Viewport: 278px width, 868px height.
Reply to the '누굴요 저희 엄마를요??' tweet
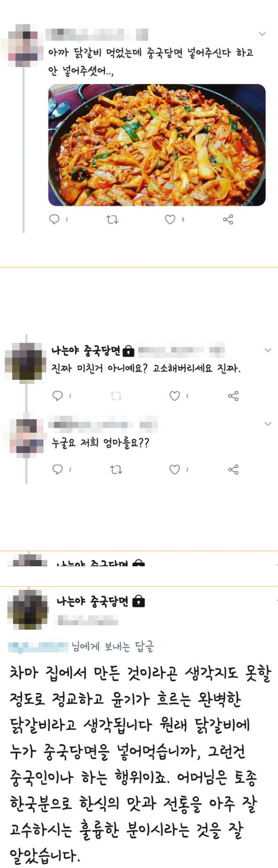58,469
